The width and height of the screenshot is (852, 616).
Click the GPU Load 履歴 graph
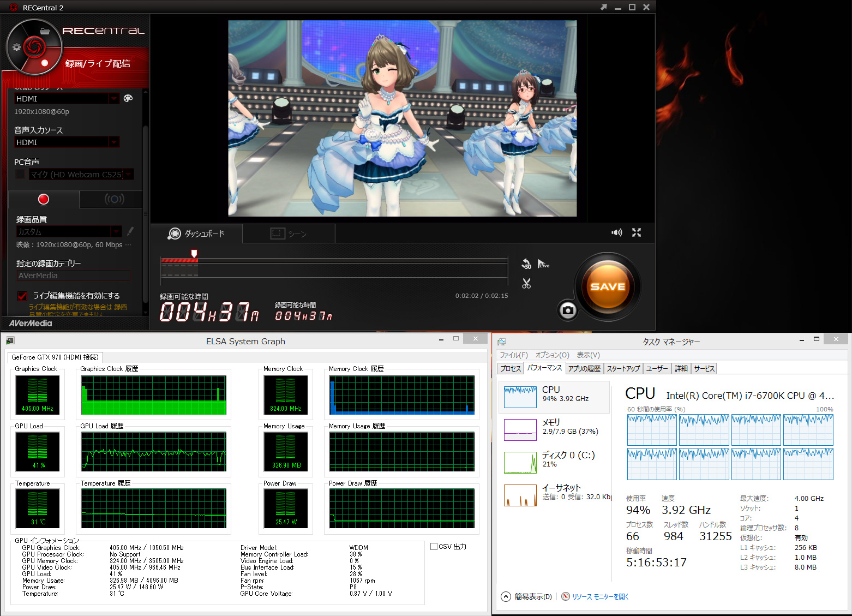tap(154, 451)
